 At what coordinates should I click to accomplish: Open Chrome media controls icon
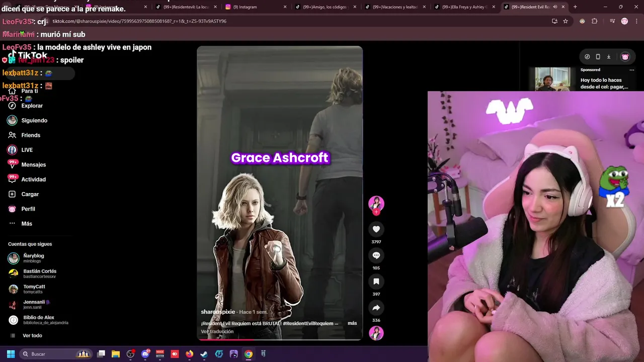[612, 21]
